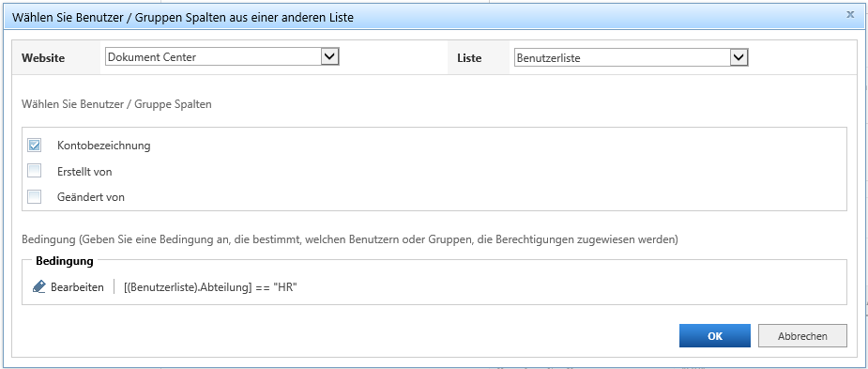Click the Bedingung group box heading
The width and height of the screenshot is (868, 369).
(65, 260)
